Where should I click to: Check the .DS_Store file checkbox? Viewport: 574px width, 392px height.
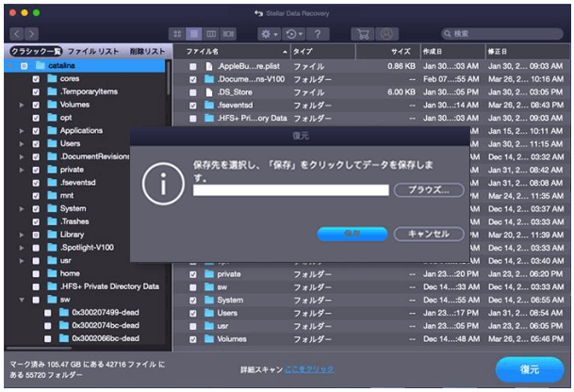193,92
